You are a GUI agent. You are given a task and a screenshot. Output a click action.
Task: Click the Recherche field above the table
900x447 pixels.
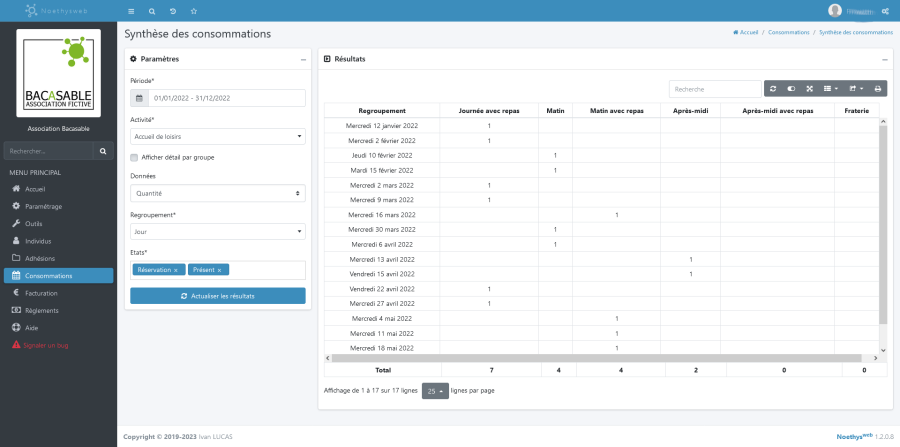(714, 89)
